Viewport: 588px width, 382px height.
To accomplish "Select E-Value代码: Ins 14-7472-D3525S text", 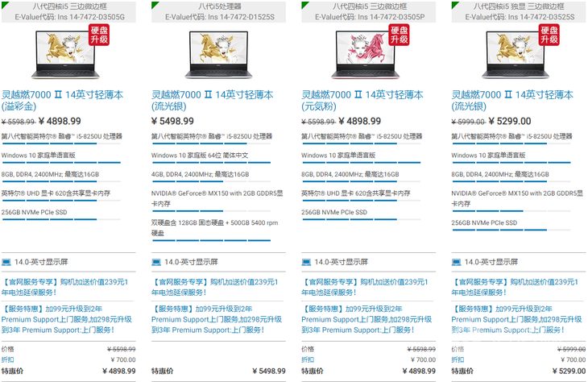I will click(x=520, y=17).
